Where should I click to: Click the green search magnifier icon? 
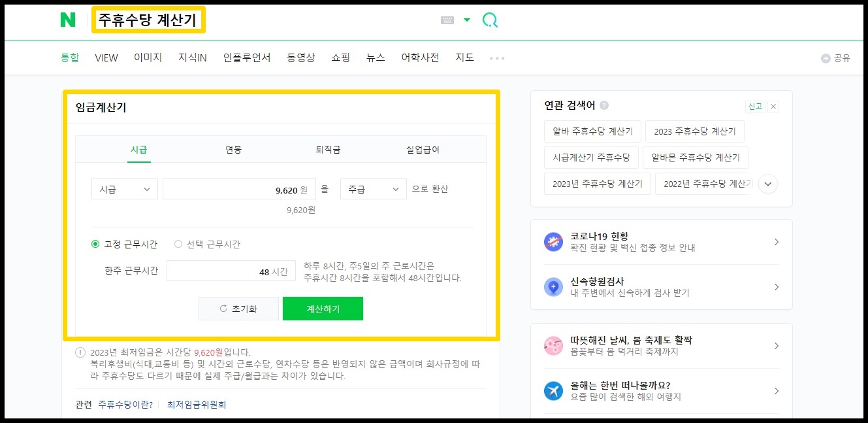click(x=490, y=20)
